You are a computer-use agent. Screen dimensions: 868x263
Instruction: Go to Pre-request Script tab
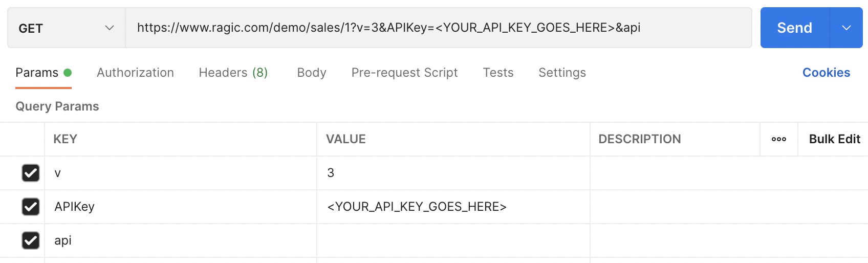click(404, 73)
